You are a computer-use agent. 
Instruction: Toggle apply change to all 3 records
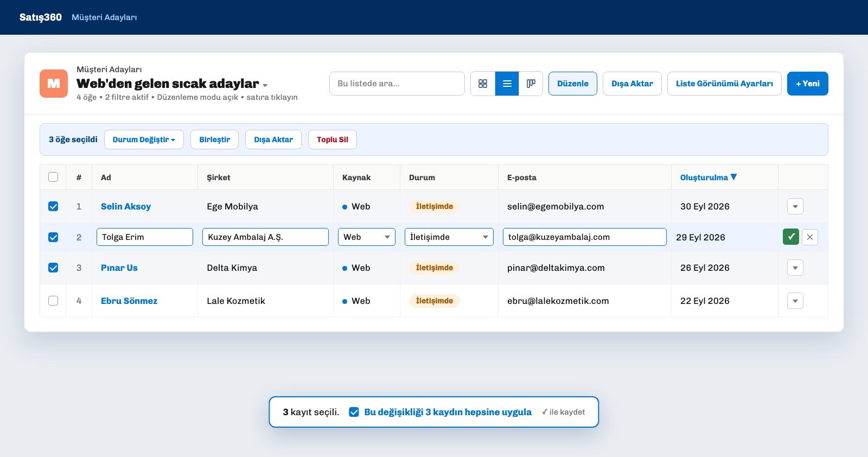(354, 412)
